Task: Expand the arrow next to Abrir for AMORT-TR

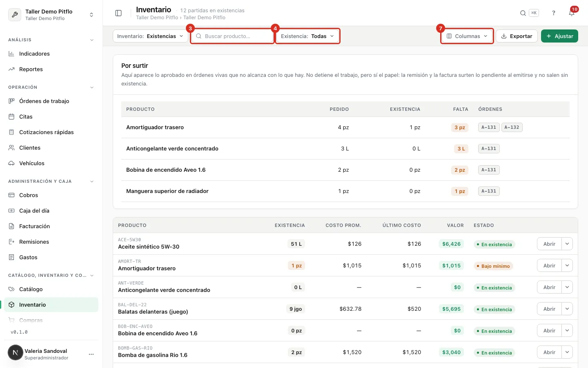Action: (x=567, y=265)
